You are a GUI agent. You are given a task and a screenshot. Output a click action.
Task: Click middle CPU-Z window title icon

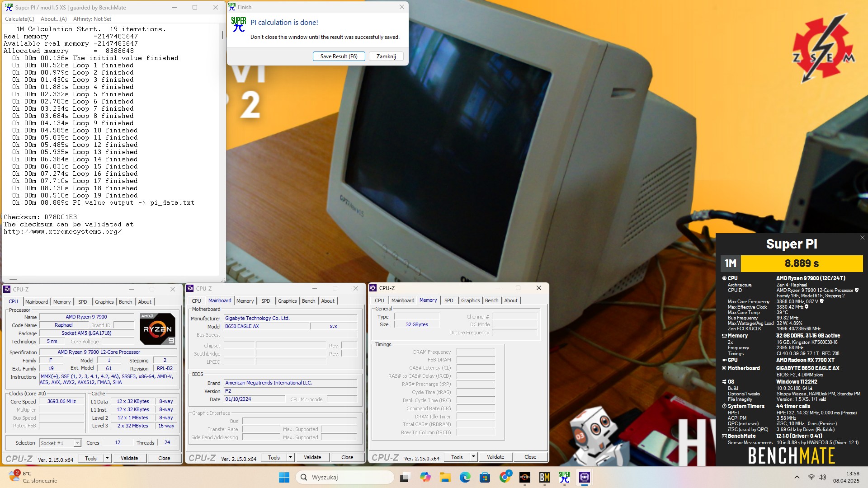tap(190, 288)
